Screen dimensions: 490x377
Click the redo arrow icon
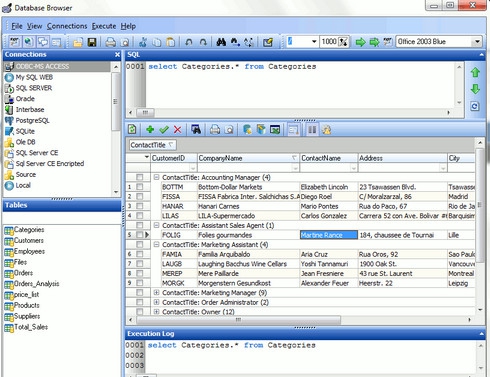(x=203, y=42)
